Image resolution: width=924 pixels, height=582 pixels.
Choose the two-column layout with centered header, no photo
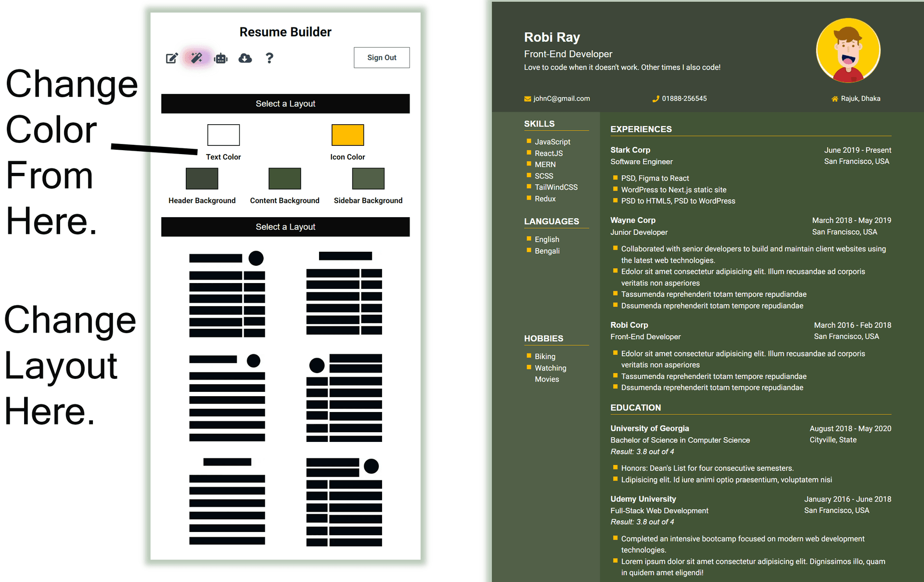pyautogui.click(x=344, y=293)
